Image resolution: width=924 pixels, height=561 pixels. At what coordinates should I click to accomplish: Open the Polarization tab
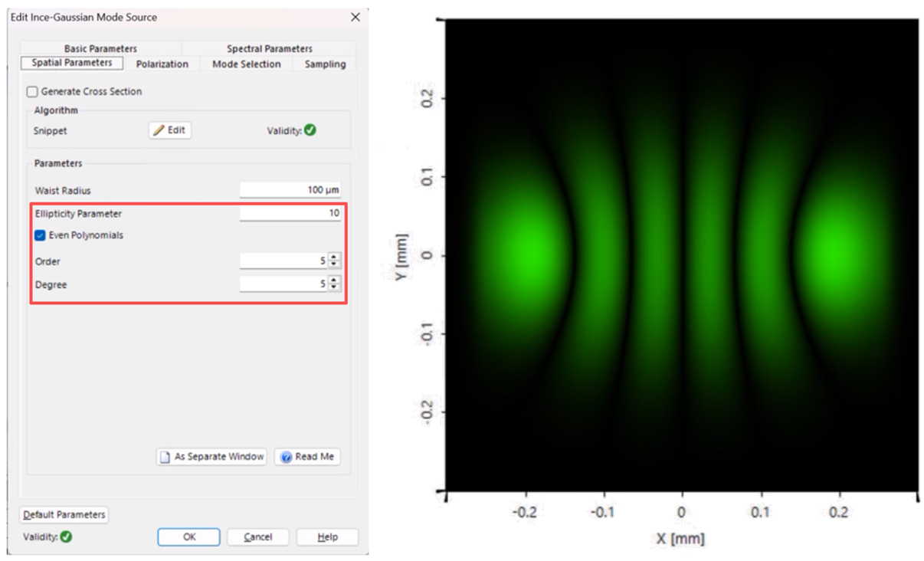[x=162, y=64]
